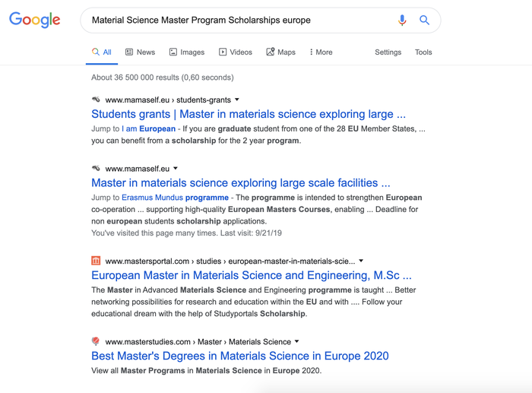Open search Settings
Screen dimensions: 532x393
click(x=388, y=52)
